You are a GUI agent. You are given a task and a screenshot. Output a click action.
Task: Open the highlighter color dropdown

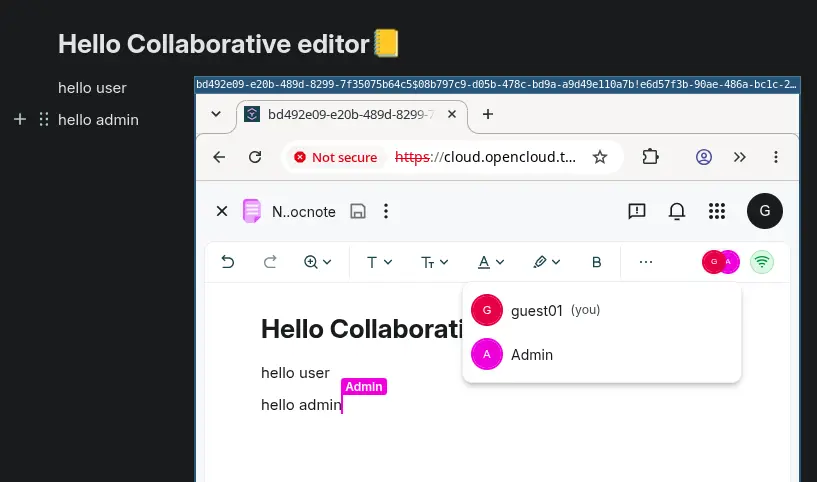pos(547,262)
